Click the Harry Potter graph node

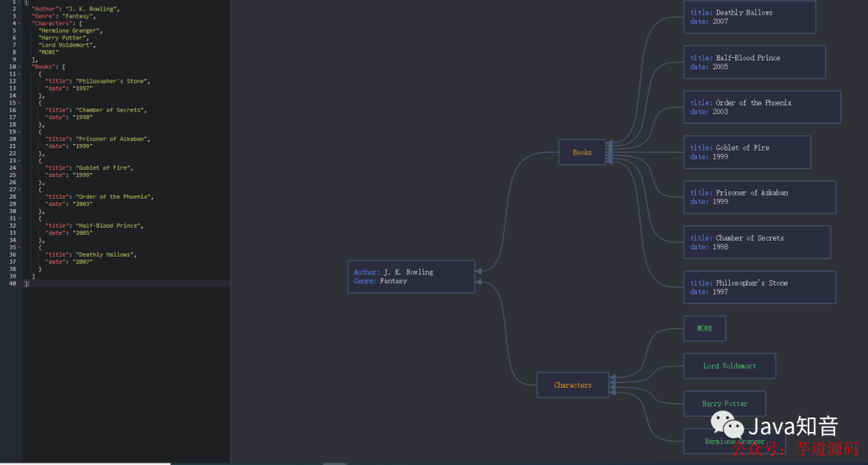pyautogui.click(x=725, y=404)
